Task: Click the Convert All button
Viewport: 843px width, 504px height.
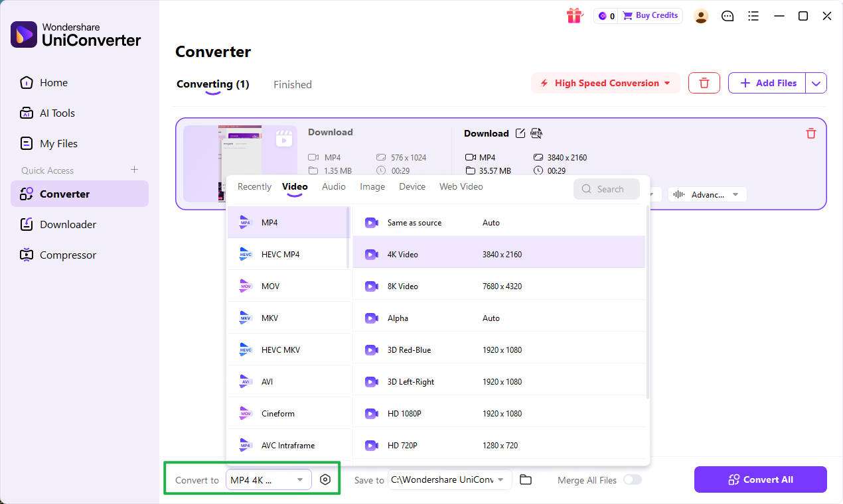Action: tap(761, 479)
